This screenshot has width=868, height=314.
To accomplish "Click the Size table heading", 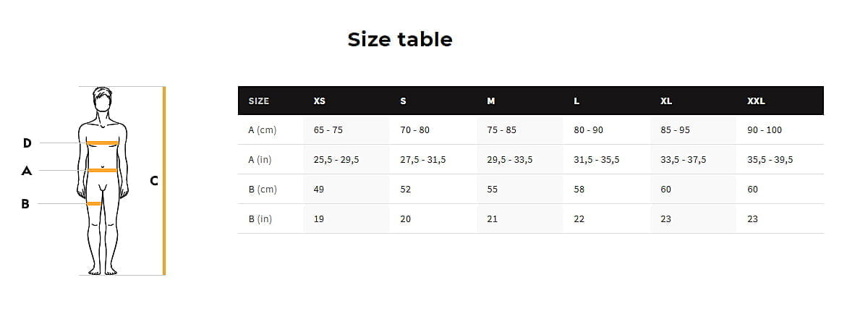I will pyautogui.click(x=400, y=39).
